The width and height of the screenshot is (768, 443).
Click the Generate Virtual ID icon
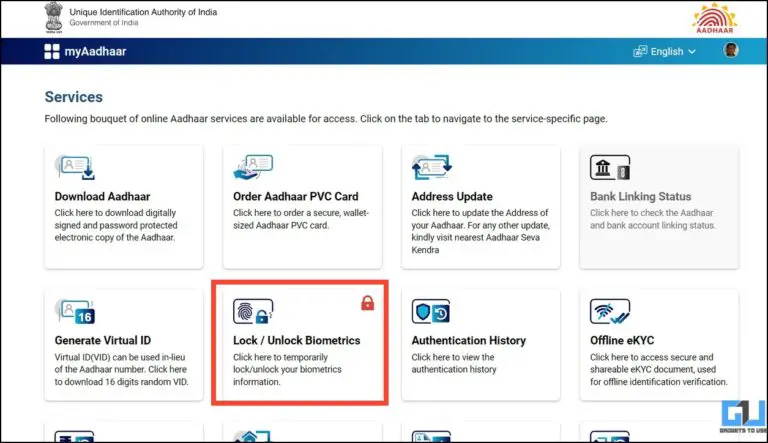[75, 311]
